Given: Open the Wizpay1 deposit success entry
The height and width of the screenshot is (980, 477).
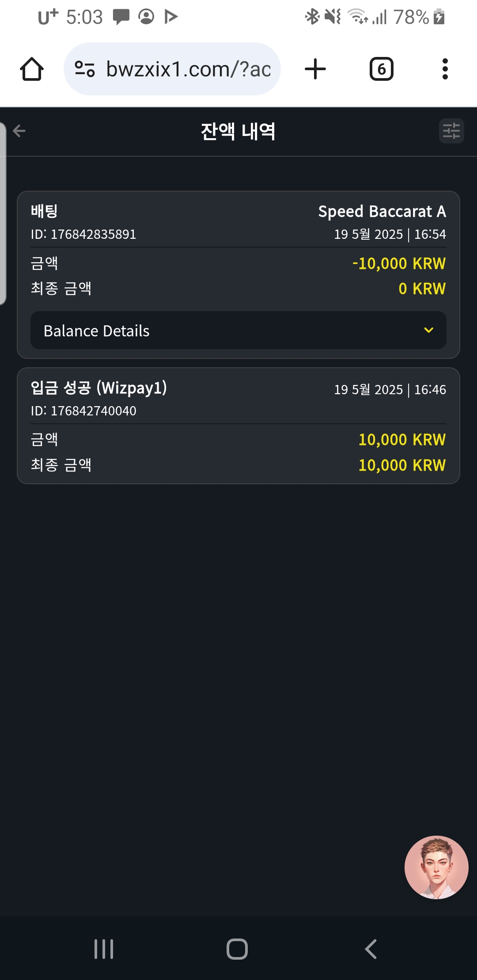Looking at the screenshot, I should (99, 388).
